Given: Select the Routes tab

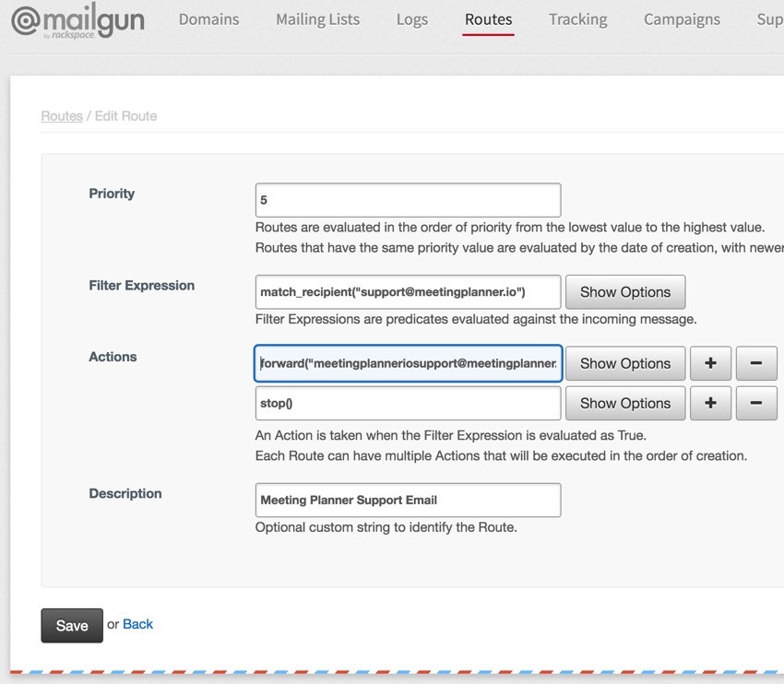Looking at the screenshot, I should coord(489,19).
